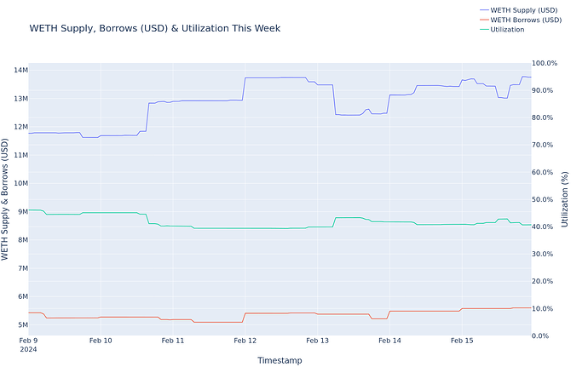Click the Timestamp x-axis title
Image resolution: width=588 pixels, height=367 pixels.
(x=280, y=360)
